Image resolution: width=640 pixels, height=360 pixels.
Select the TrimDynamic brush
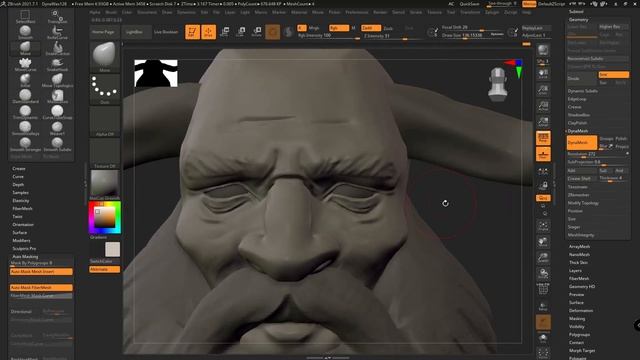[x=25, y=112]
